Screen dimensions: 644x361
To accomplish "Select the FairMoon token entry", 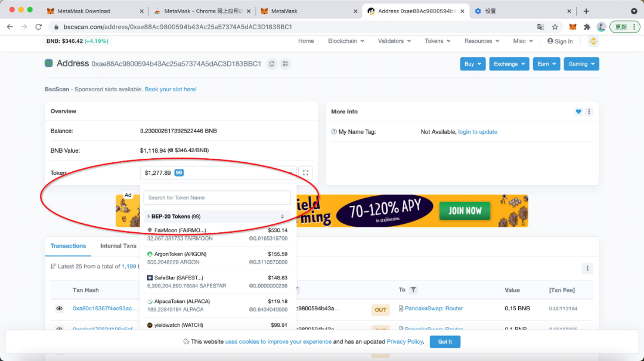I will click(x=217, y=235).
